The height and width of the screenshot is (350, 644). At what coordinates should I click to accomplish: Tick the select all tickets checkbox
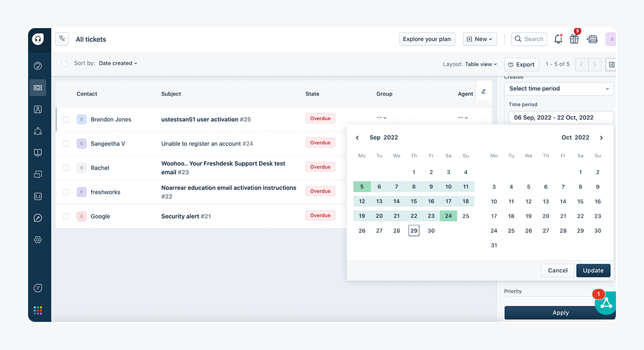pyautogui.click(x=64, y=64)
